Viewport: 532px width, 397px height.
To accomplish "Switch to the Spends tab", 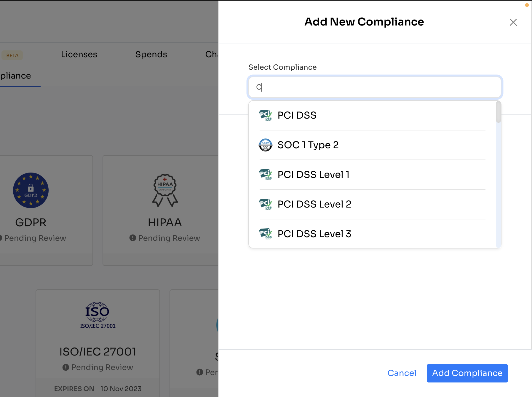I will pyautogui.click(x=151, y=54).
